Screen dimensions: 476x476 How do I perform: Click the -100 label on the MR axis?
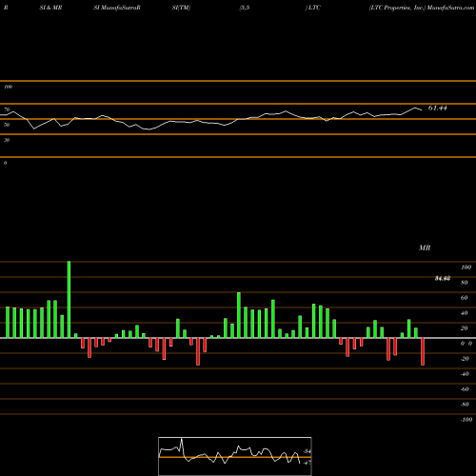466,420
